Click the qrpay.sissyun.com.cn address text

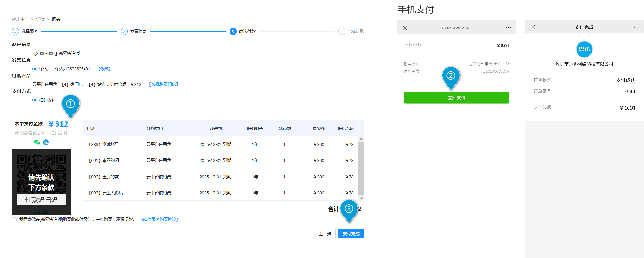tap(456, 28)
